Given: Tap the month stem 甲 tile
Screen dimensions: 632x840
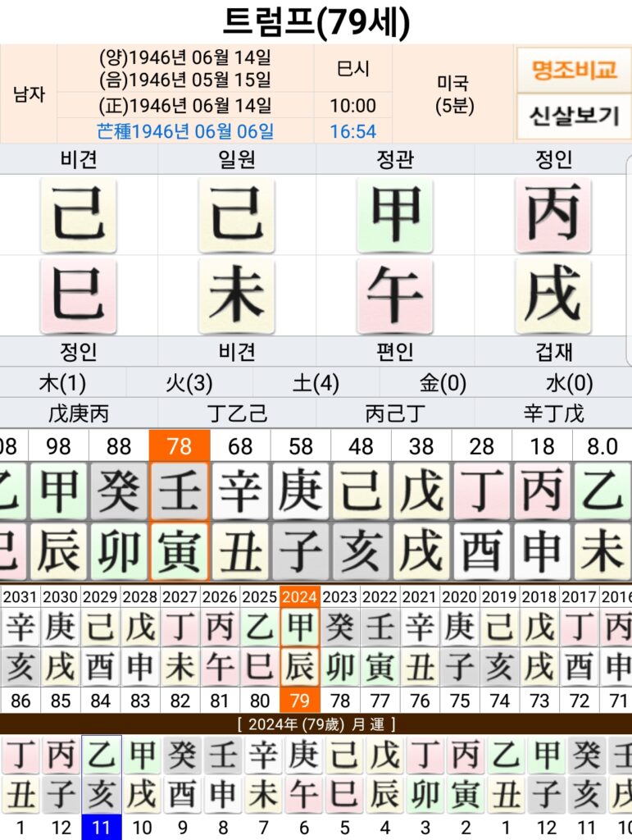Looking at the screenshot, I should click(395, 215).
